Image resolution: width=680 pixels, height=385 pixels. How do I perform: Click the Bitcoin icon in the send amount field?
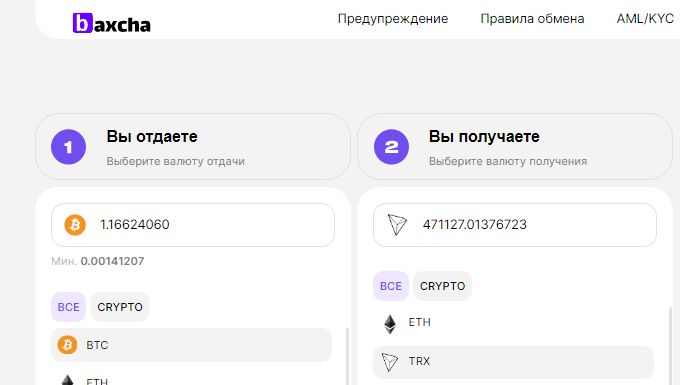[75, 225]
